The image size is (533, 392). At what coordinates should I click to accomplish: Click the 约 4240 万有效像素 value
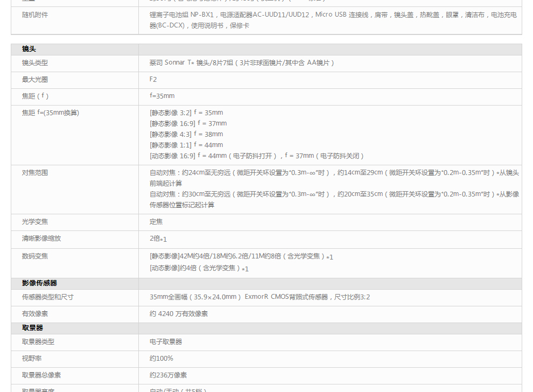179,314
